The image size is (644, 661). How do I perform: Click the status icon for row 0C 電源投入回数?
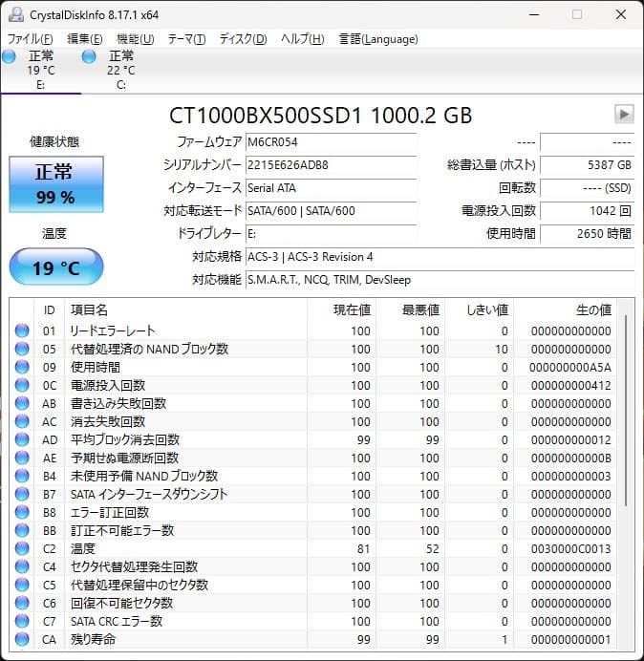click(22, 385)
